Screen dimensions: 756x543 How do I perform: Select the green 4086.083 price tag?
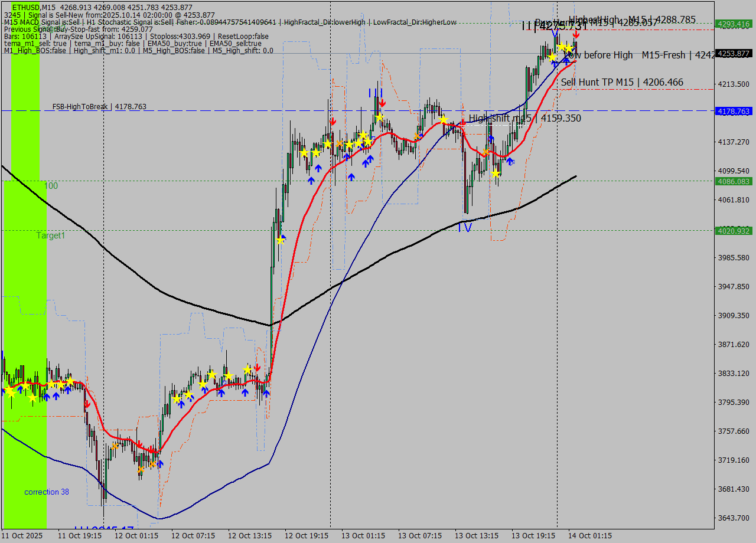click(x=733, y=181)
